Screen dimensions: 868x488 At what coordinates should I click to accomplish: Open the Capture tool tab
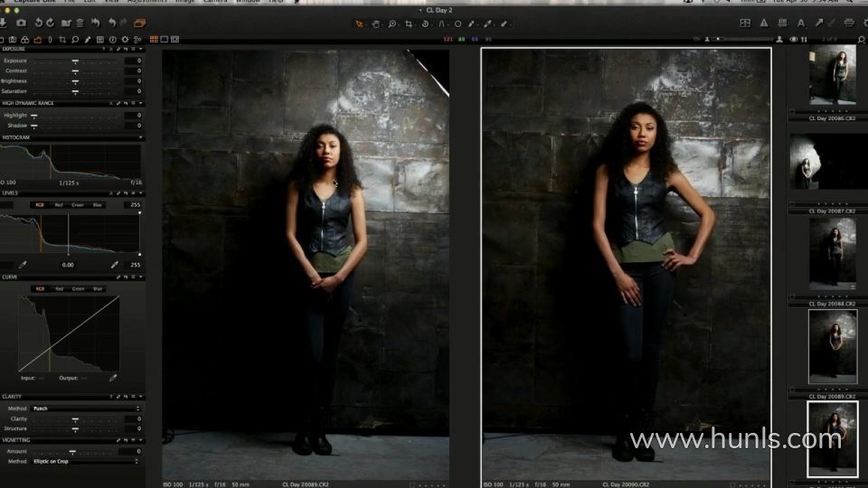pyautogui.click(x=13, y=39)
